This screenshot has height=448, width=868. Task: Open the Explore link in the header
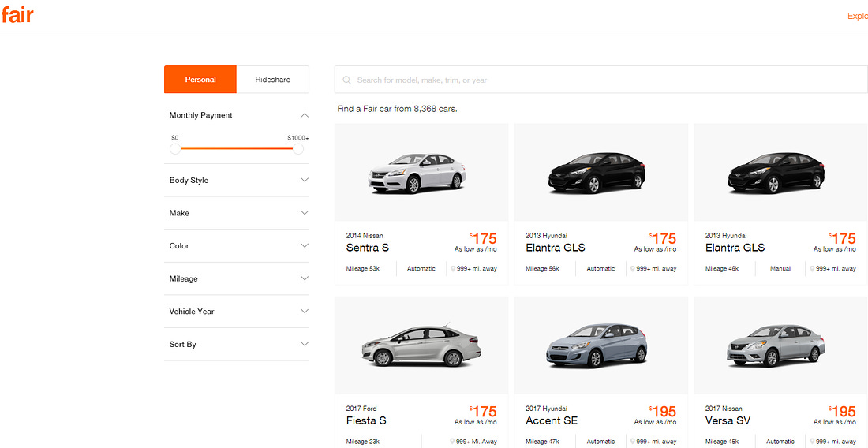[x=858, y=16]
